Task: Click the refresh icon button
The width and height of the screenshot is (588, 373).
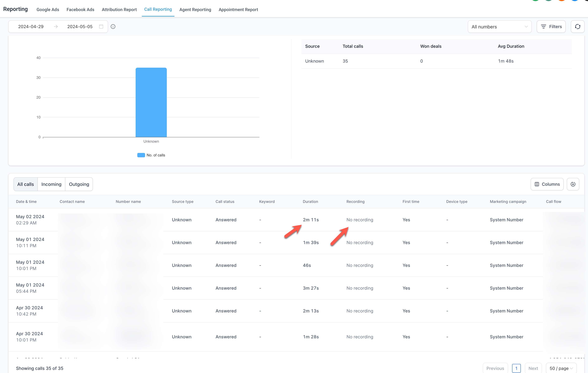Action: [577, 27]
